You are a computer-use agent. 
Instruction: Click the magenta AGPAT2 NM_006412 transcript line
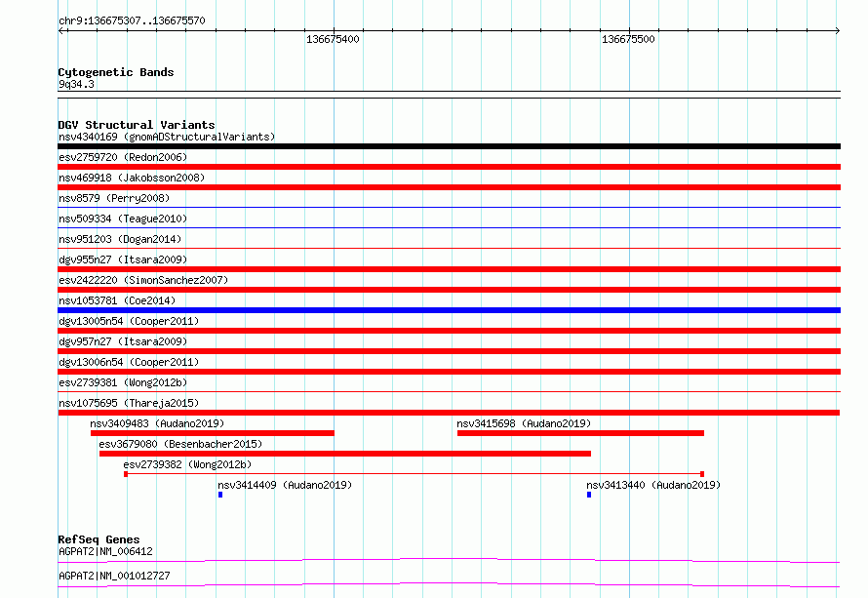(449, 560)
